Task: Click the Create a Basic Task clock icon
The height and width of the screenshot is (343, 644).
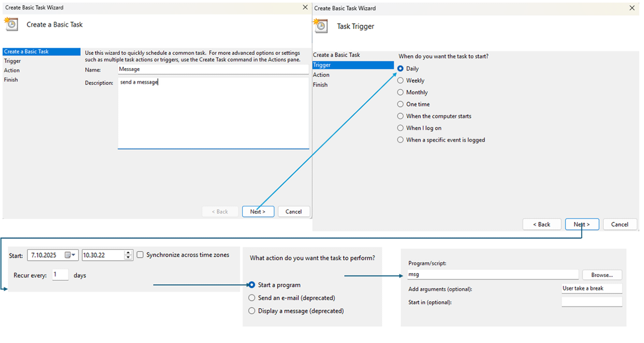Action: tap(11, 24)
